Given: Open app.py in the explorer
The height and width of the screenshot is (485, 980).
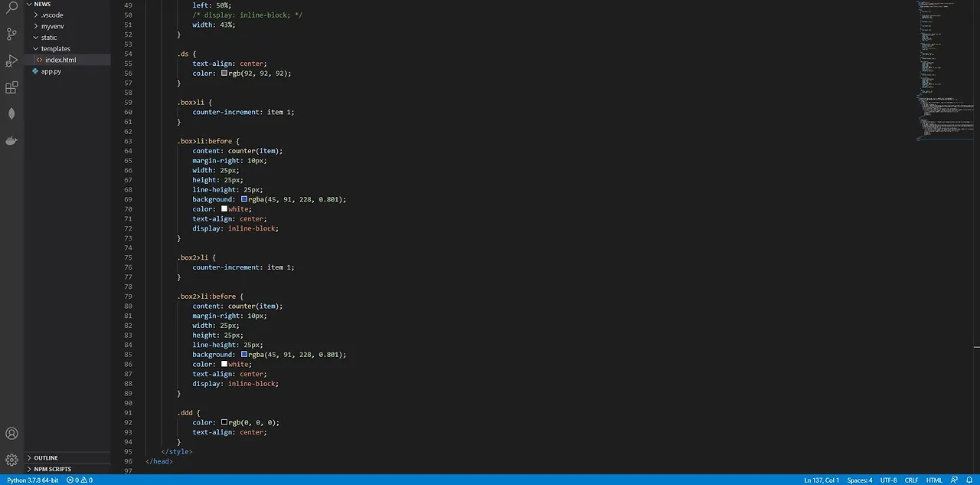Looking at the screenshot, I should (x=51, y=71).
